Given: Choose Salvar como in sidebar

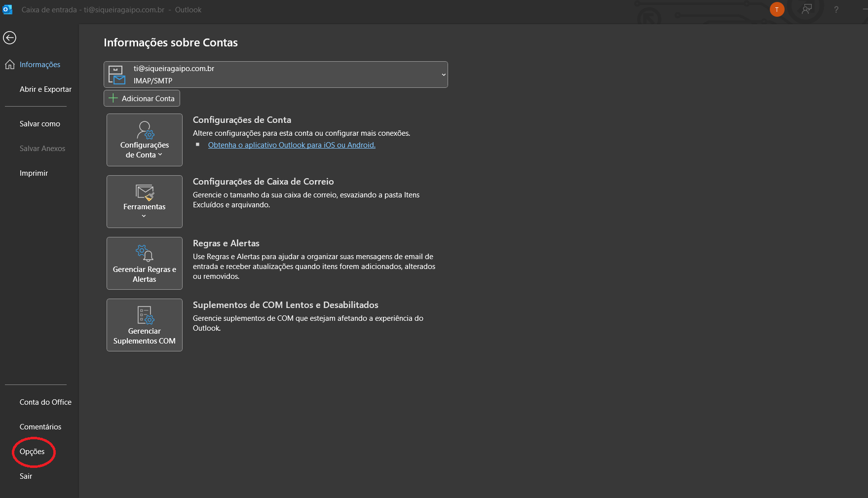Looking at the screenshot, I should click(x=39, y=124).
